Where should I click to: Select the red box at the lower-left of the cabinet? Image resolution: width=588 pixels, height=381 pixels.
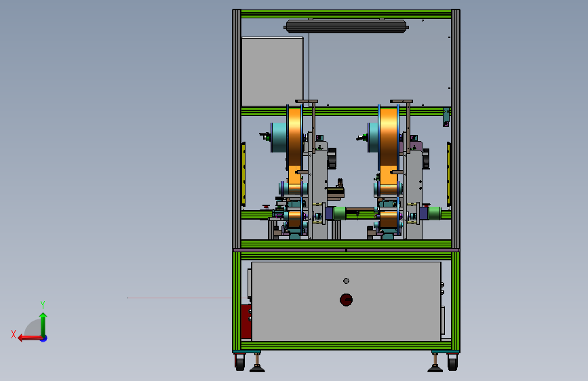click(x=246, y=321)
